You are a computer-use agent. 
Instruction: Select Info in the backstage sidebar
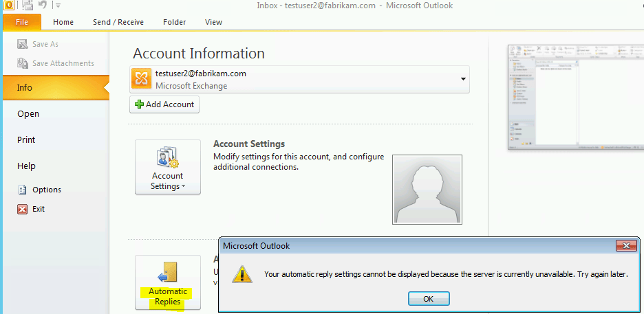[56, 87]
